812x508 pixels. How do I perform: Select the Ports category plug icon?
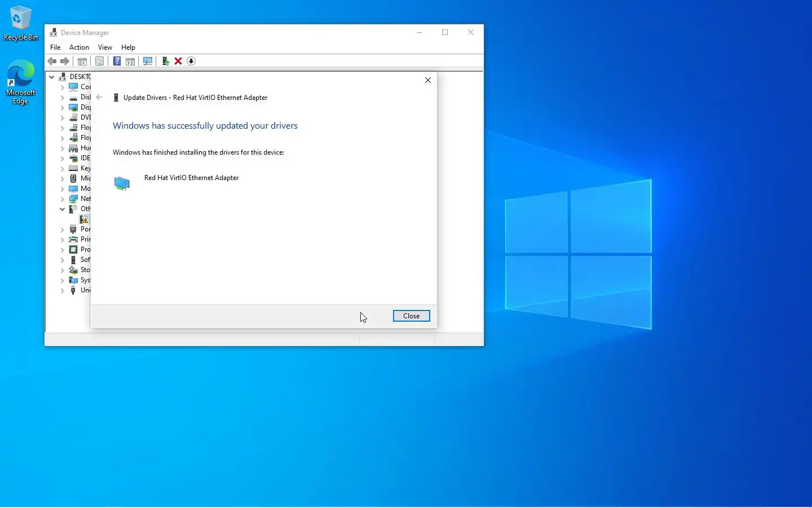coord(73,229)
